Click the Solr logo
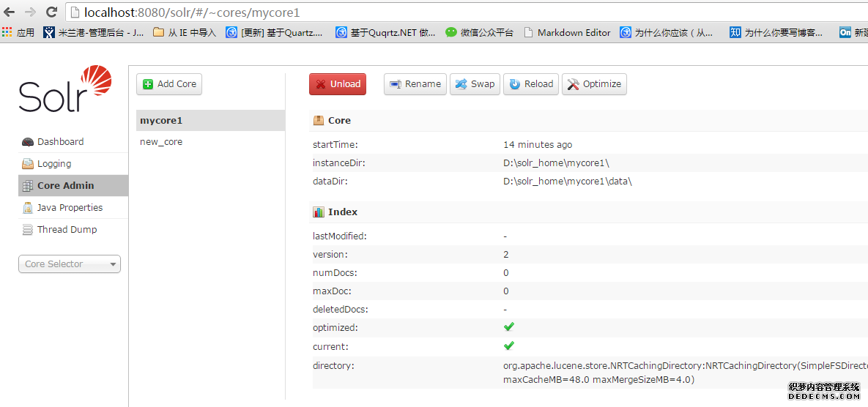The width and height of the screenshot is (868, 407). pyautogui.click(x=65, y=89)
